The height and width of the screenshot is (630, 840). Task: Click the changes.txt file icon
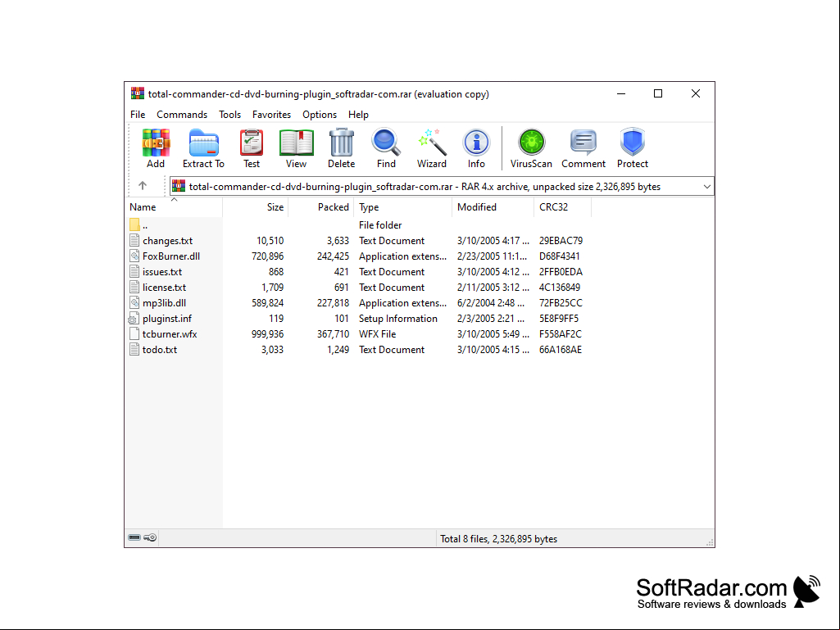coord(134,240)
